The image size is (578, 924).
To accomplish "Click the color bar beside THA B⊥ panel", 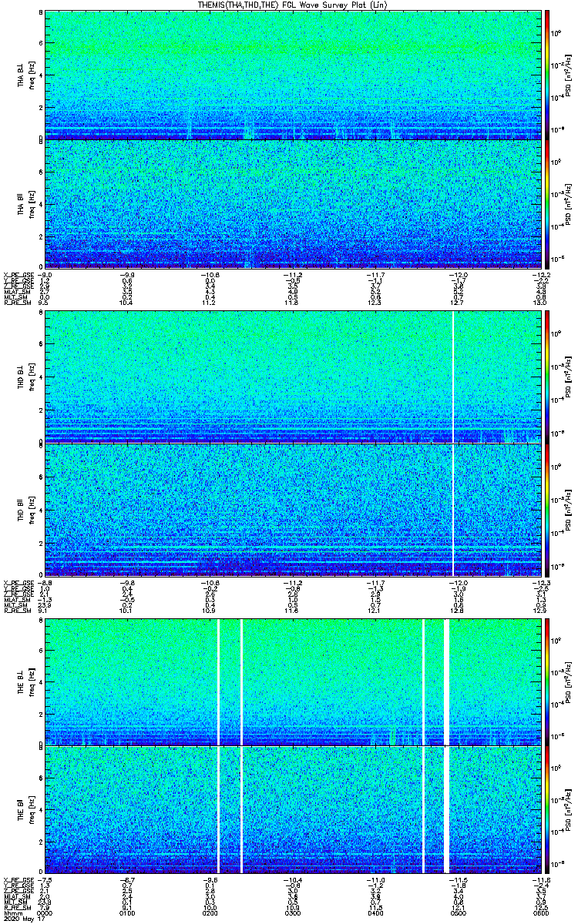I will point(548,75).
